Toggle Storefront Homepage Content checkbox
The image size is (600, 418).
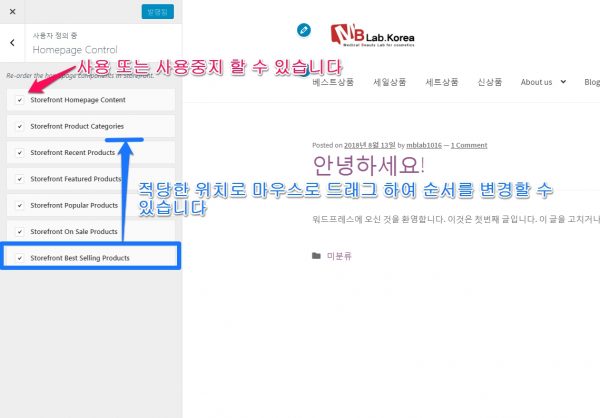point(20,100)
